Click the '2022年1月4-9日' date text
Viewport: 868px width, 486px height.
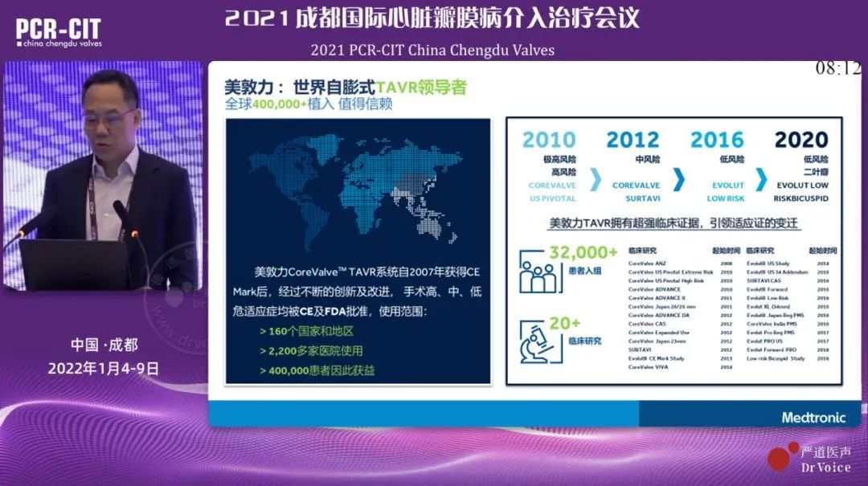104,369
